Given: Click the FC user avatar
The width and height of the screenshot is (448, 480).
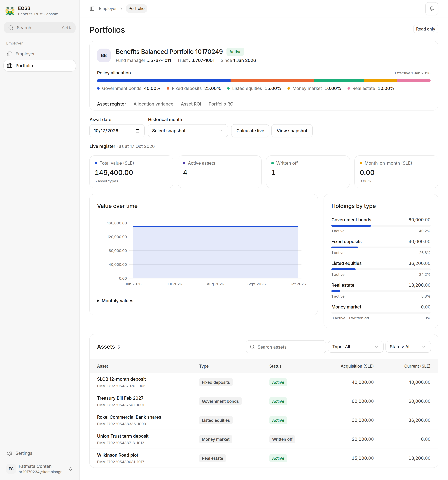Looking at the screenshot, I should coord(11,469).
